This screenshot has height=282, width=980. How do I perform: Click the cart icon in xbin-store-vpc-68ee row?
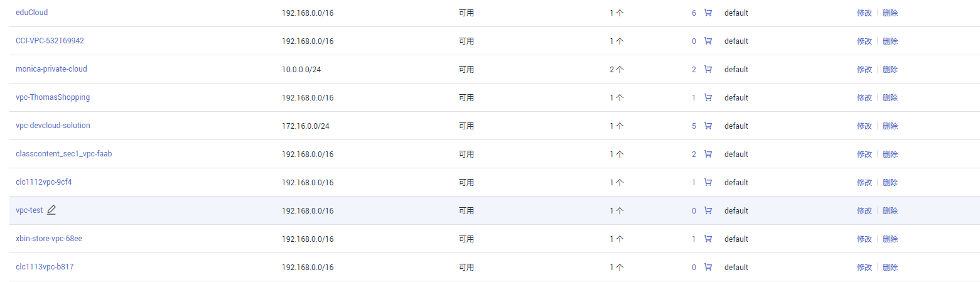tap(708, 239)
